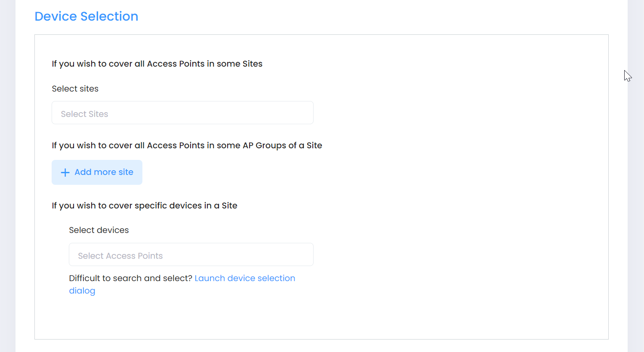Open the Select Access Points dropdown field
The width and height of the screenshot is (644, 352).
pos(191,255)
